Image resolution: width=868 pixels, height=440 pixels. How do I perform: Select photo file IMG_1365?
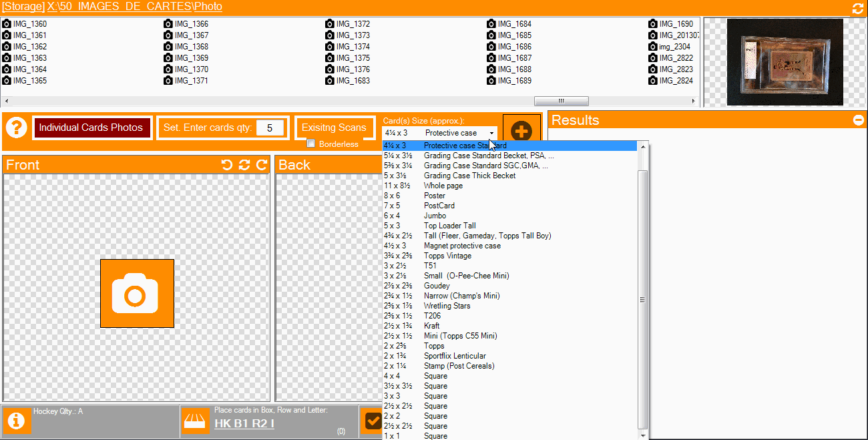pos(25,81)
